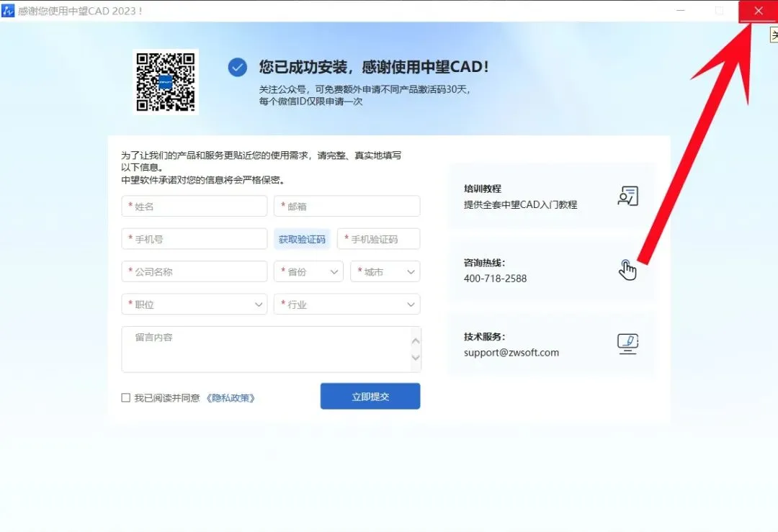Click the heading 您已成功安装，感谢使用中望CAD!
Image resolution: width=778 pixels, height=532 pixels.
(x=374, y=67)
